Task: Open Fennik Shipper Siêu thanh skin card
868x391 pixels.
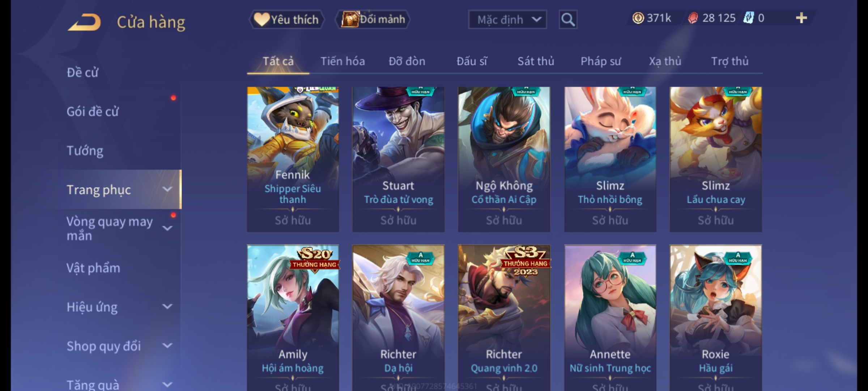Action: (x=293, y=159)
